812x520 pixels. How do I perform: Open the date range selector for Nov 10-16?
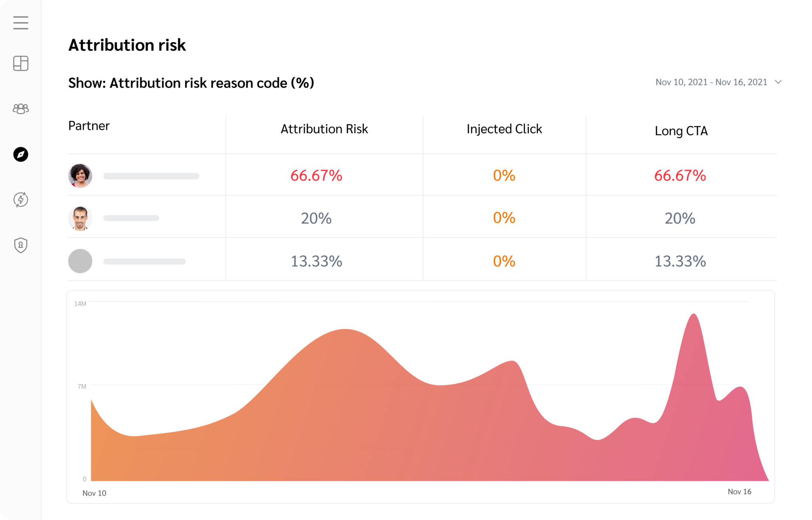[x=712, y=82]
